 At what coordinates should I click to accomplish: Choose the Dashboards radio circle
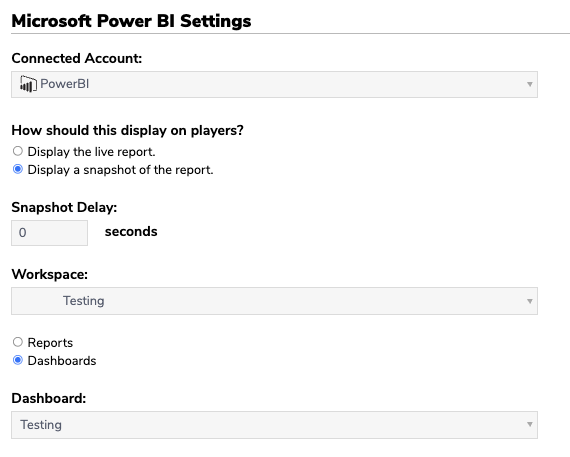click(17, 360)
